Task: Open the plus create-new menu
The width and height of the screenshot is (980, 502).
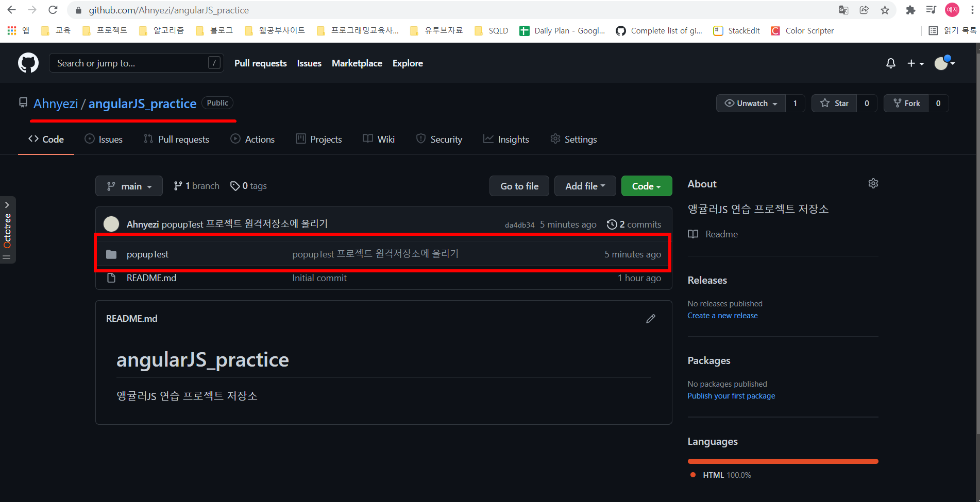Action: (x=916, y=63)
